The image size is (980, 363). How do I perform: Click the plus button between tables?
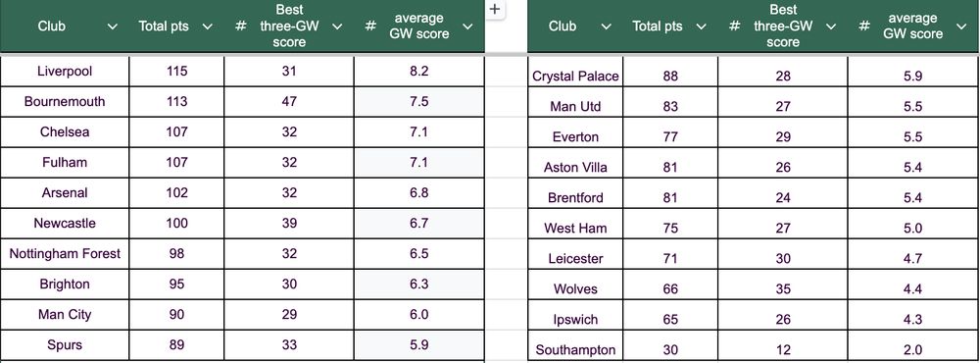coord(494,10)
